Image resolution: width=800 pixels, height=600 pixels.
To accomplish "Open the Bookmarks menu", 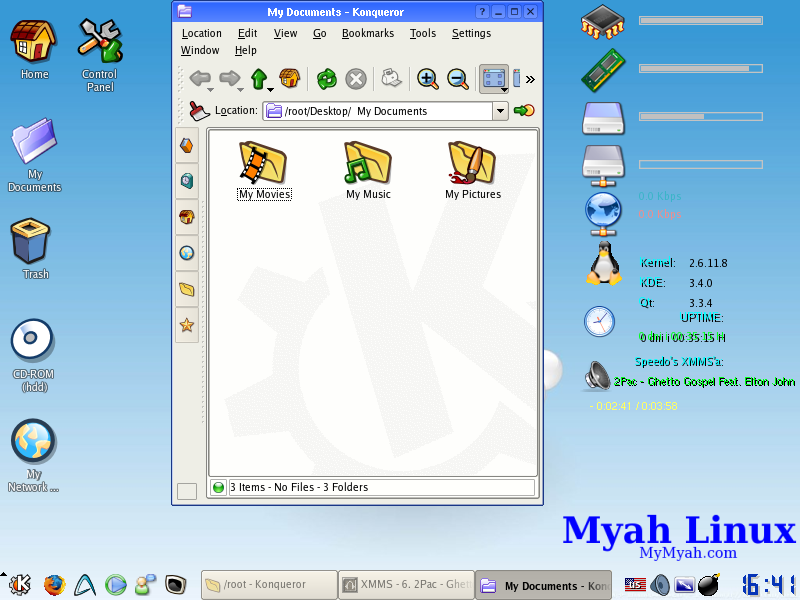I will tap(368, 33).
